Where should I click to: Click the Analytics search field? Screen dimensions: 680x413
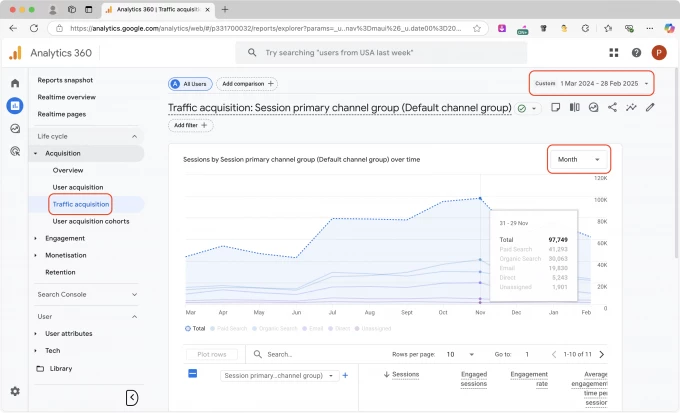(x=381, y=52)
